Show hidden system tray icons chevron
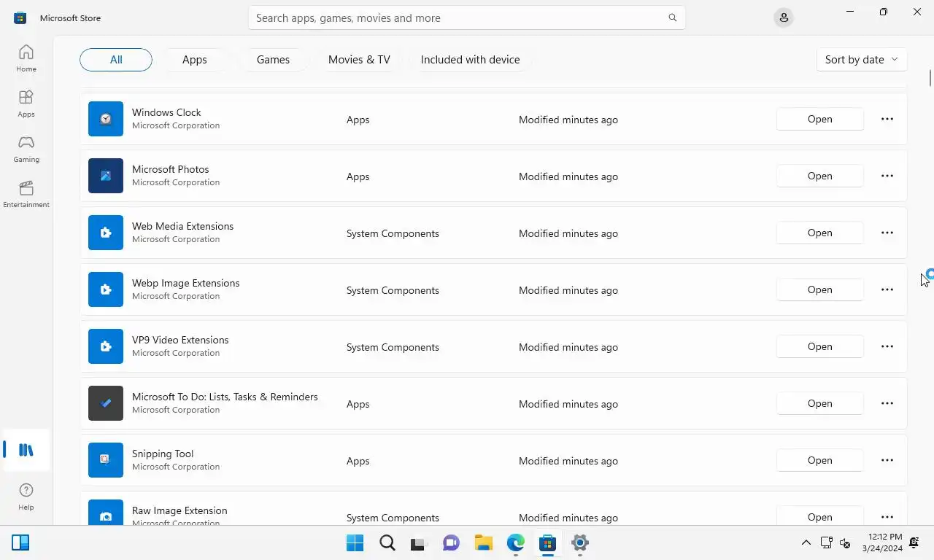Screen dimensions: 934x560 click(806, 542)
